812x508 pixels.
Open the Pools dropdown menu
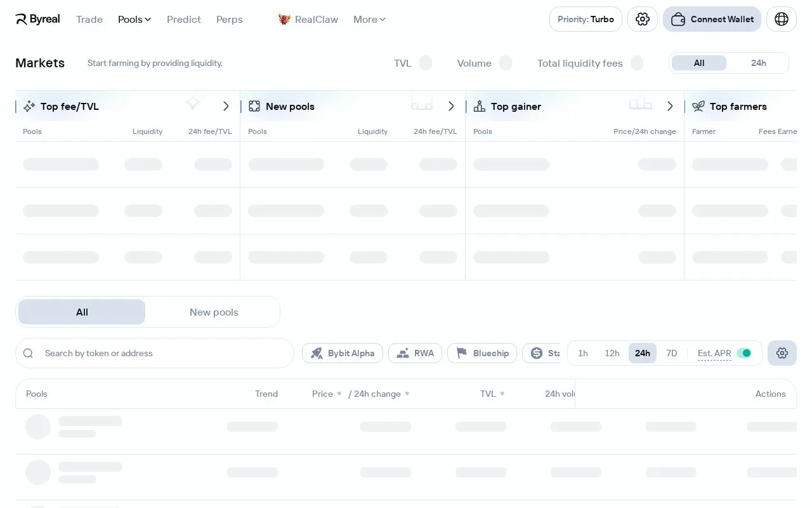134,20
